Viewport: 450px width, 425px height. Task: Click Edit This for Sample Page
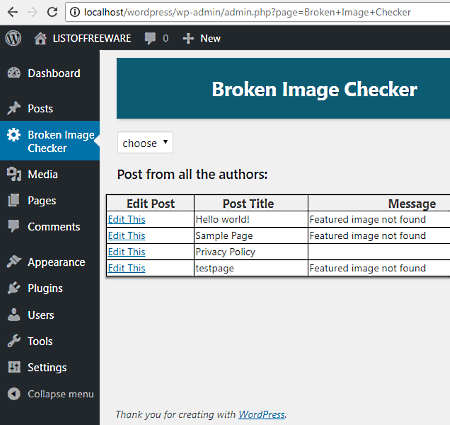click(127, 236)
